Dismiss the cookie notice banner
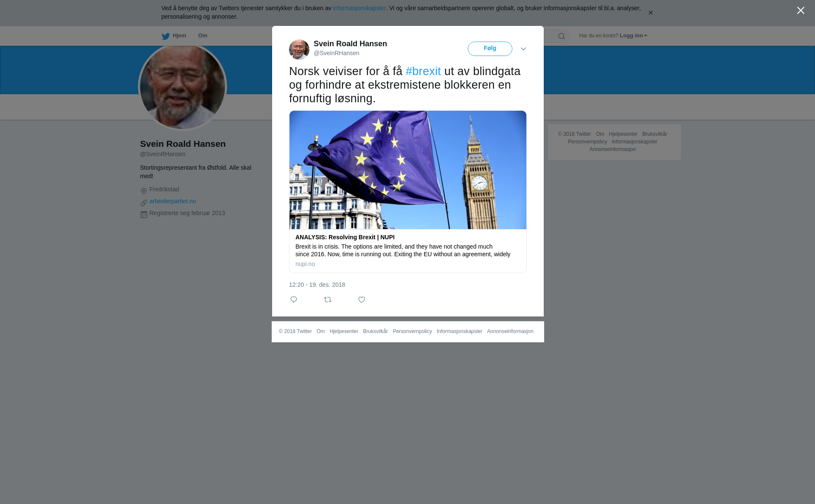 click(x=650, y=13)
